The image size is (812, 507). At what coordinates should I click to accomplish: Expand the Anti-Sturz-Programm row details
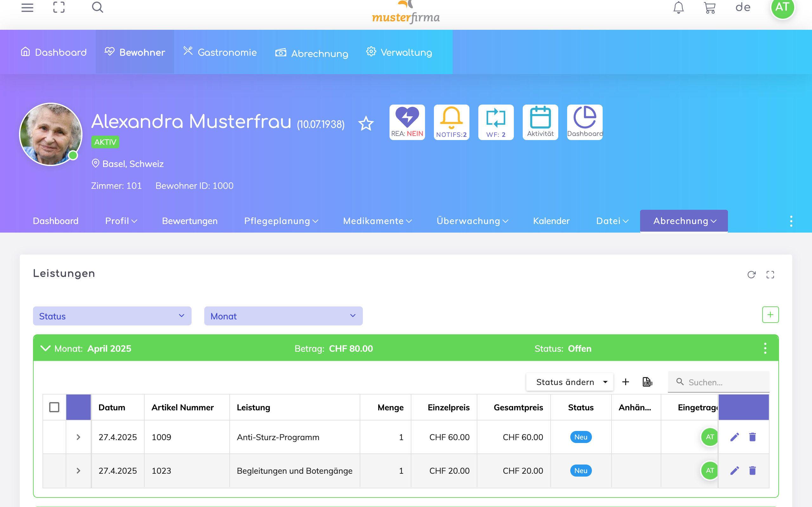[78, 437]
